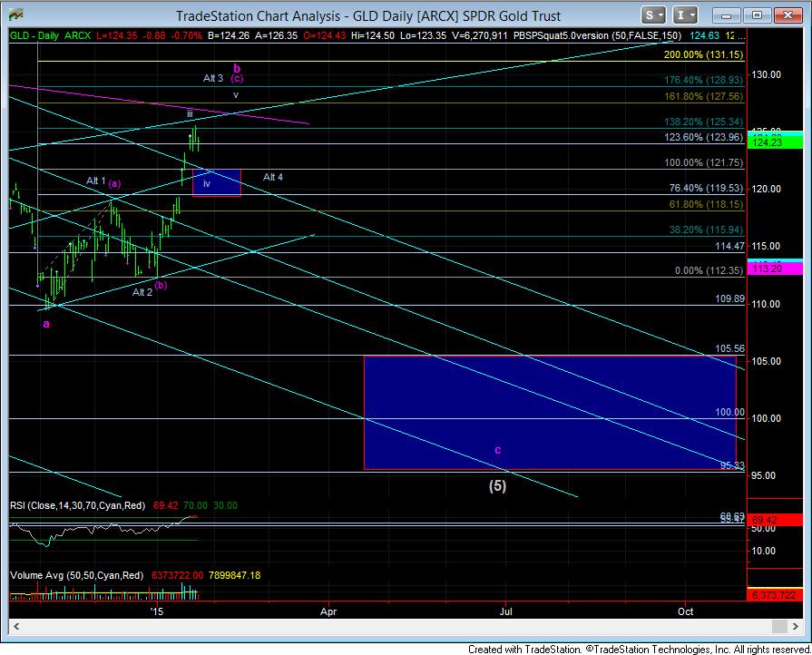Screen dimensions: 812x655
Task: Select the Alt 3 text annotation
Action: click(x=213, y=78)
